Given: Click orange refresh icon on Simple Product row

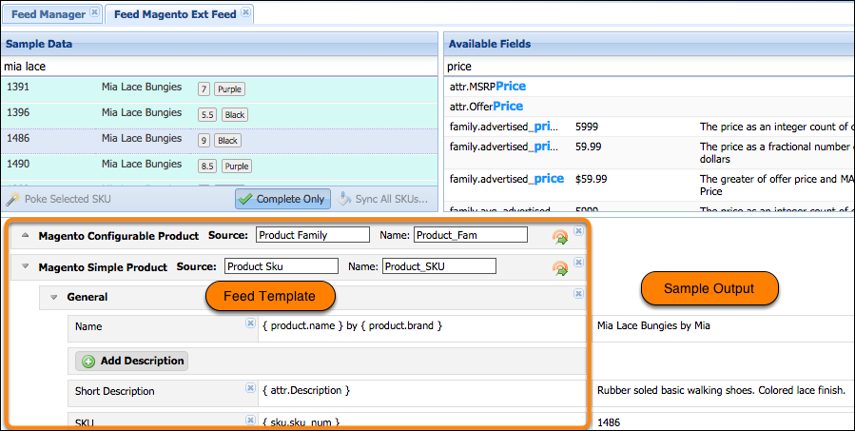Looking at the screenshot, I should tap(560, 268).
